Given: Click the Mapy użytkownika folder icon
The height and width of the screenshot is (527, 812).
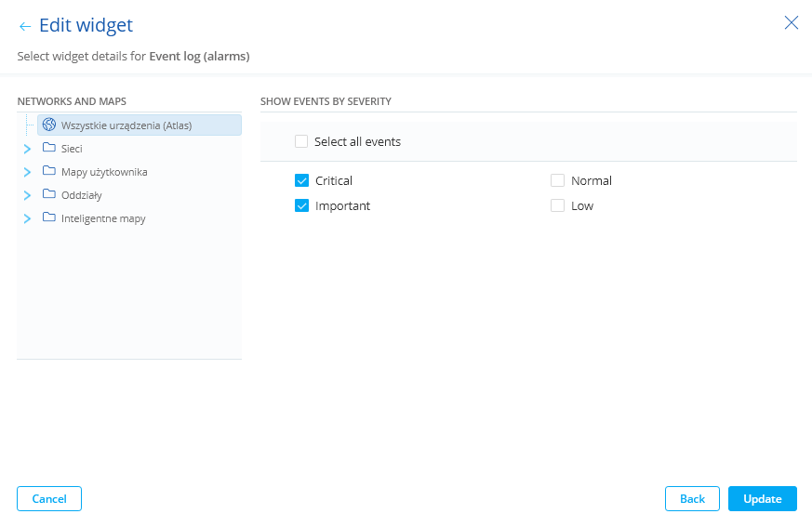Looking at the screenshot, I should point(49,171).
